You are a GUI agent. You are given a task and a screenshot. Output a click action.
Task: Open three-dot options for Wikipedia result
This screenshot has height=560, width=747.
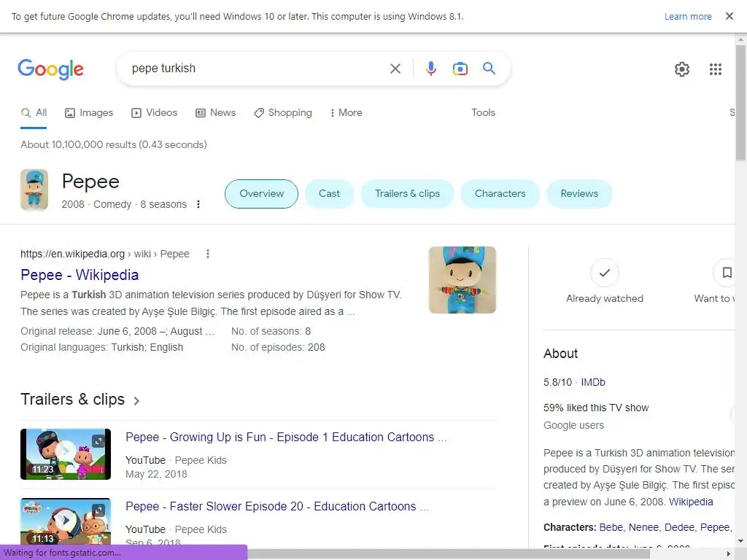point(207,254)
